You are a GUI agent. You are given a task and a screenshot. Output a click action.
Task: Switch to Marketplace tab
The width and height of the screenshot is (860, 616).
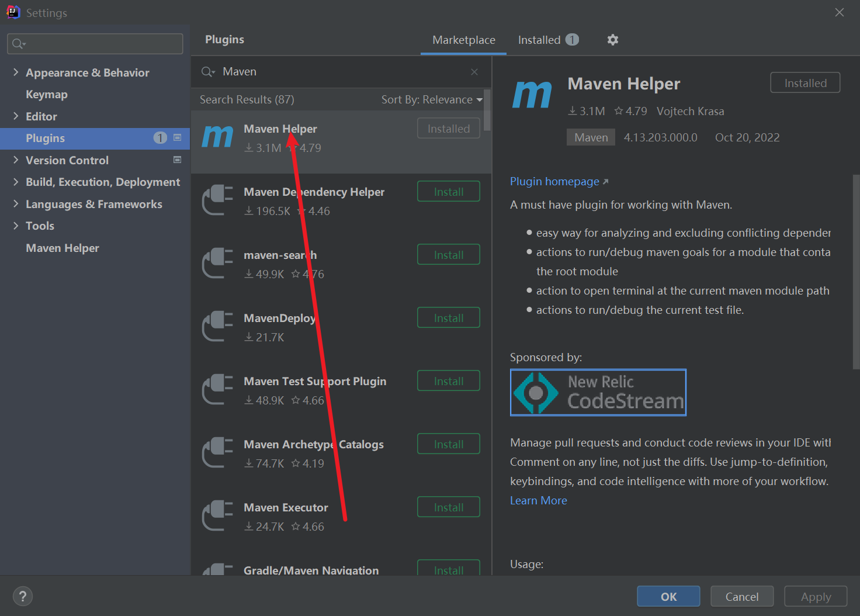coord(464,40)
